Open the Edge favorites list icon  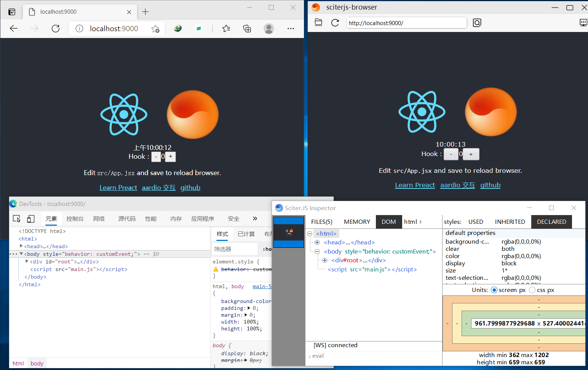click(x=226, y=29)
